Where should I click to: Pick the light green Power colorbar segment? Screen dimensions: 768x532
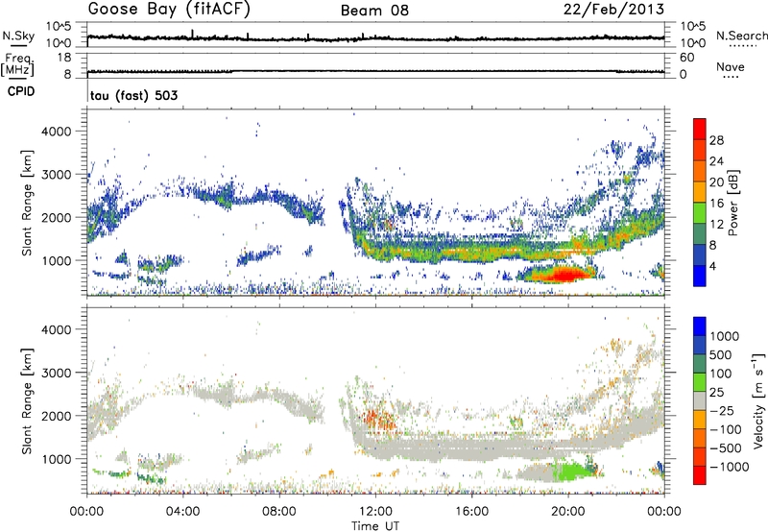tap(700, 213)
